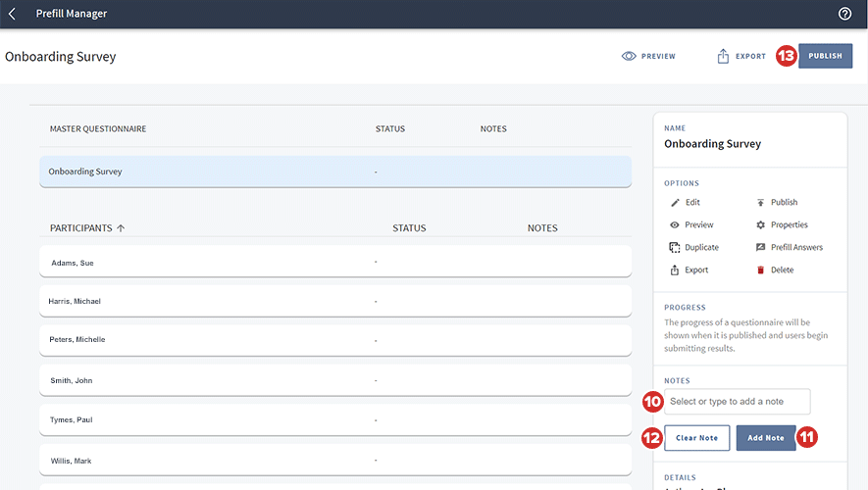Screen dimensions: 868x490
Task: Click the Prefill Answers icon in Options
Action: pyautogui.click(x=760, y=248)
